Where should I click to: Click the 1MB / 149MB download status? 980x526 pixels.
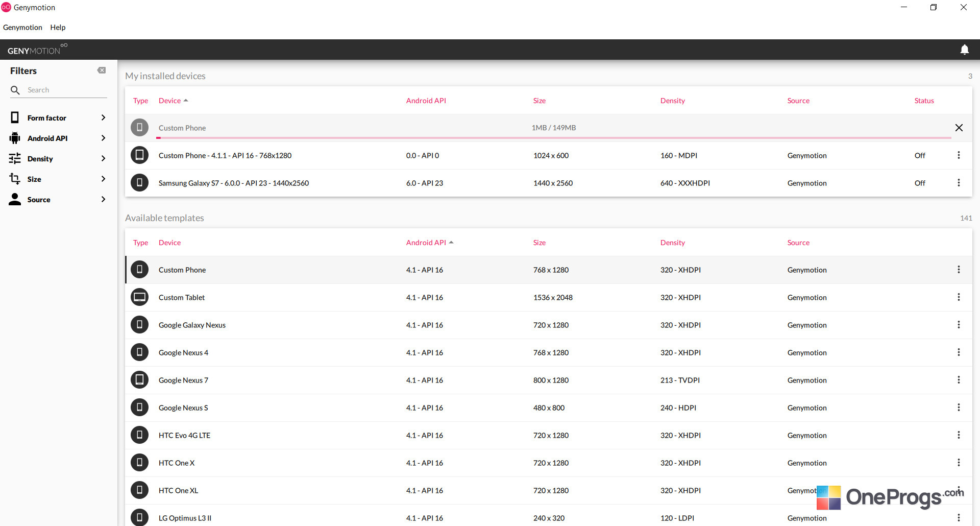pos(554,128)
